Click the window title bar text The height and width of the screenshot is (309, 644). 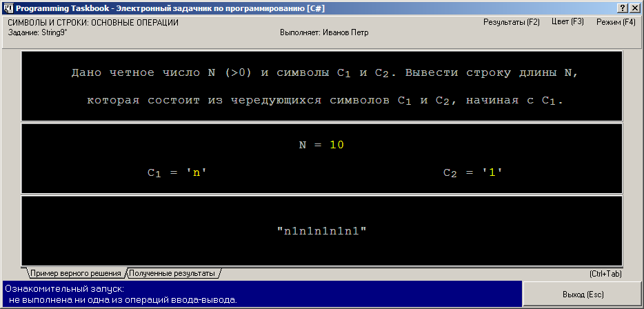(x=172, y=7)
